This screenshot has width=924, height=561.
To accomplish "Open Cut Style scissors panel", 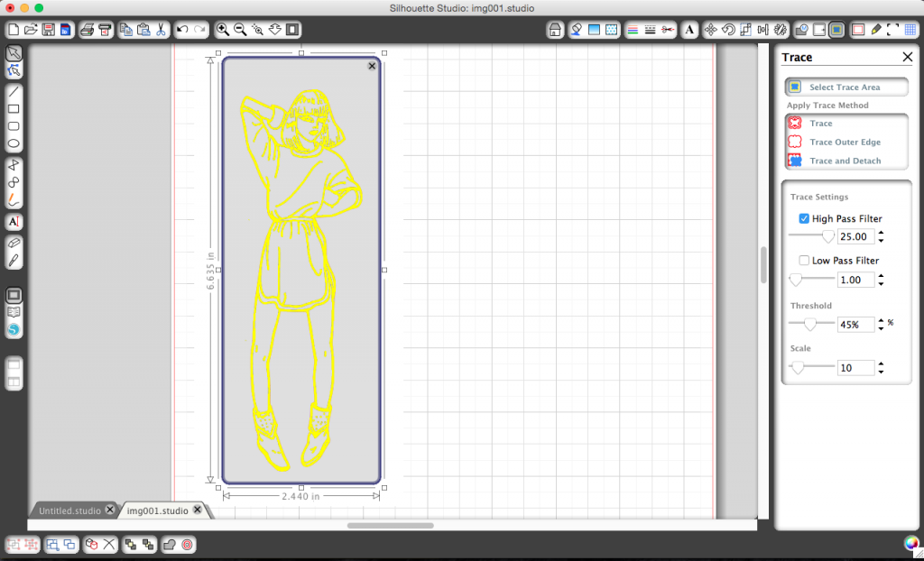I will (668, 30).
